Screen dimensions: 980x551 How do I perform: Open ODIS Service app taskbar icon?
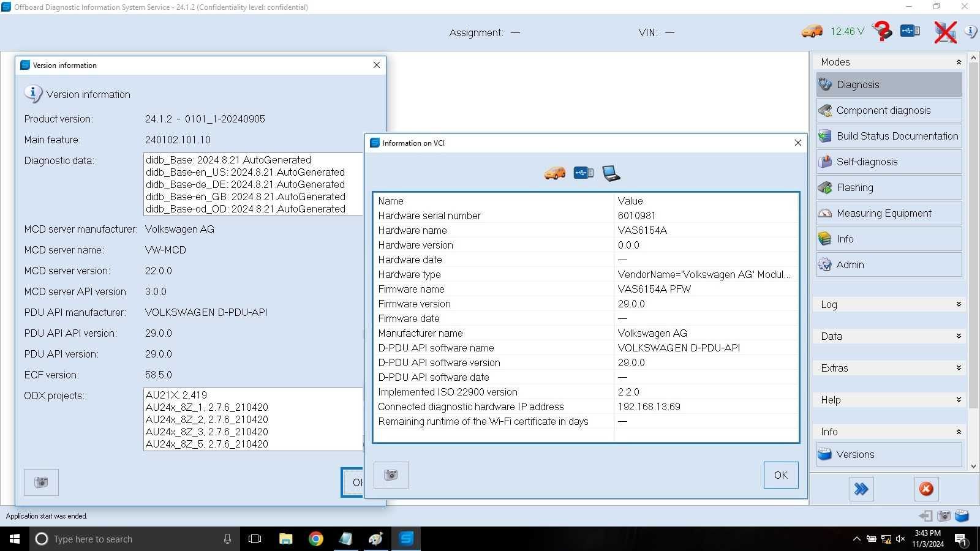click(406, 539)
